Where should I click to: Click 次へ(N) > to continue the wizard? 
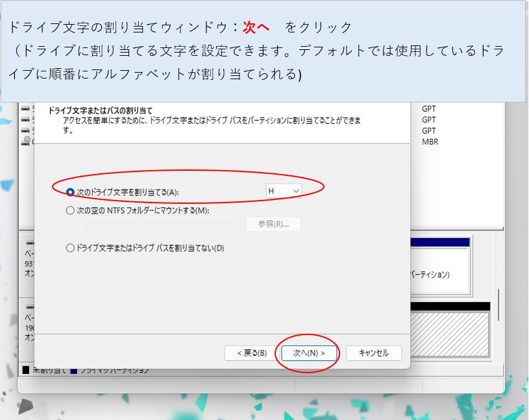point(308,353)
